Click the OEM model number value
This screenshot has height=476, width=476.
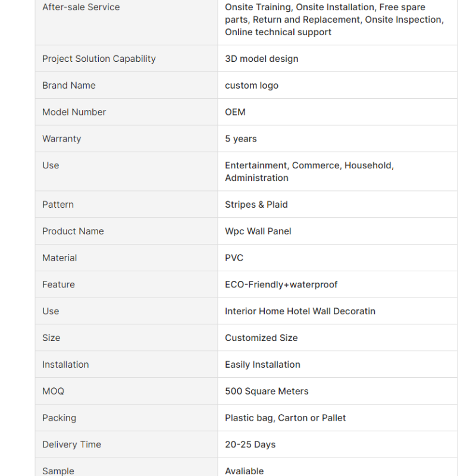coord(235,112)
